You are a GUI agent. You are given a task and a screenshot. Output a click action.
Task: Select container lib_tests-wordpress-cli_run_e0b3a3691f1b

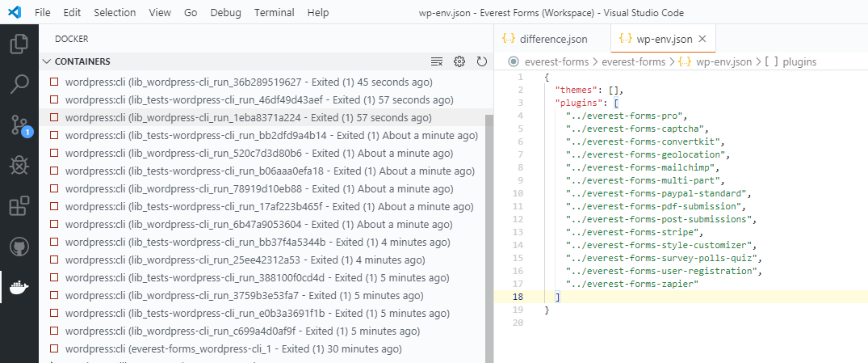click(x=262, y=313)
